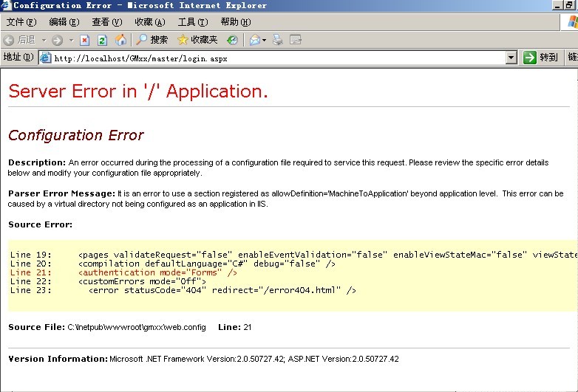578x392 pixels.
Task: Click the Go (转到) button
Action: (540, 58)
